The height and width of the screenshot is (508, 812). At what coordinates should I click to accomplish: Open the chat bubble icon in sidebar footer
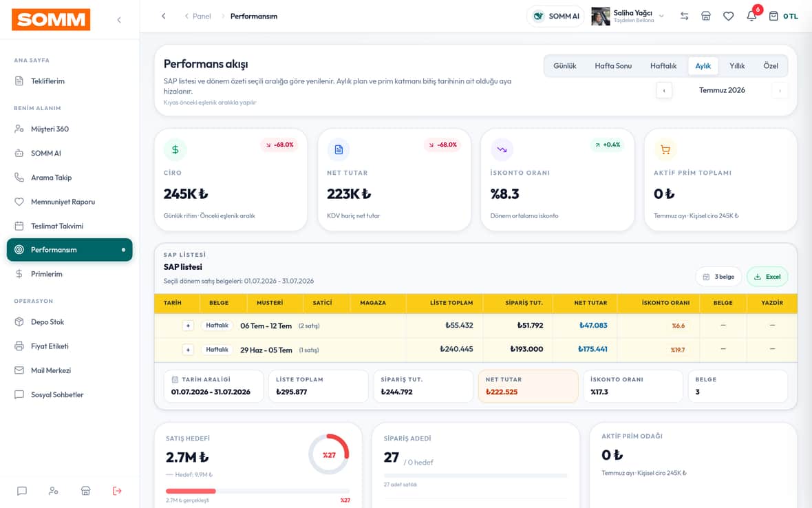tap(22, 490)
